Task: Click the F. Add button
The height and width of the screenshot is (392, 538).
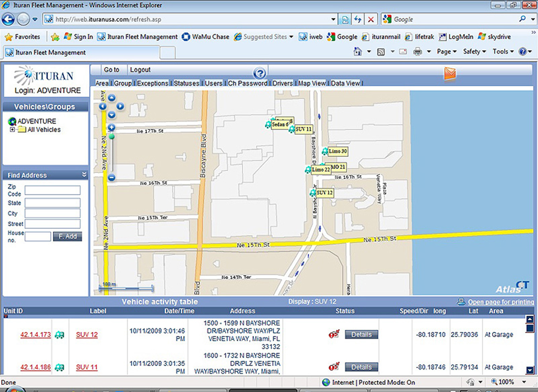Action: pos(67,236)
